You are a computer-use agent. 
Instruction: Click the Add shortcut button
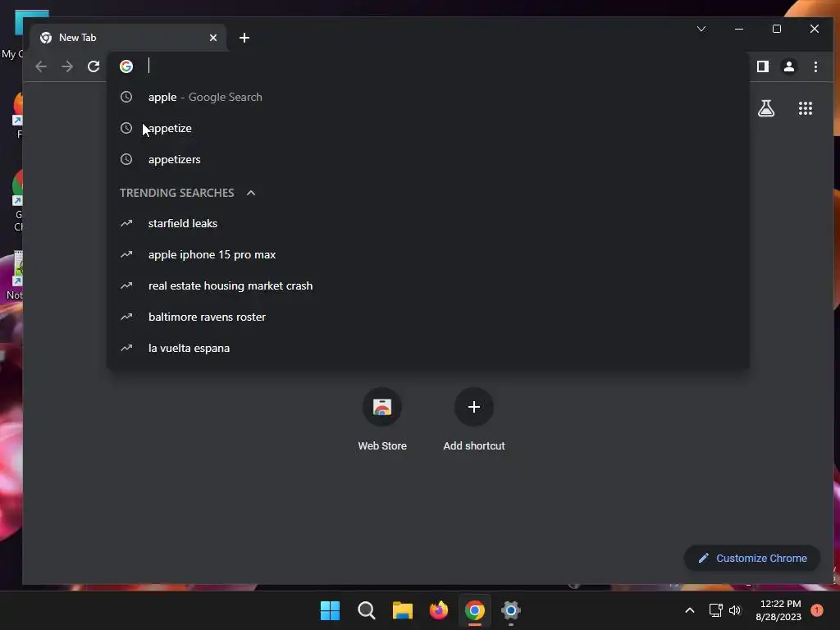474,420
